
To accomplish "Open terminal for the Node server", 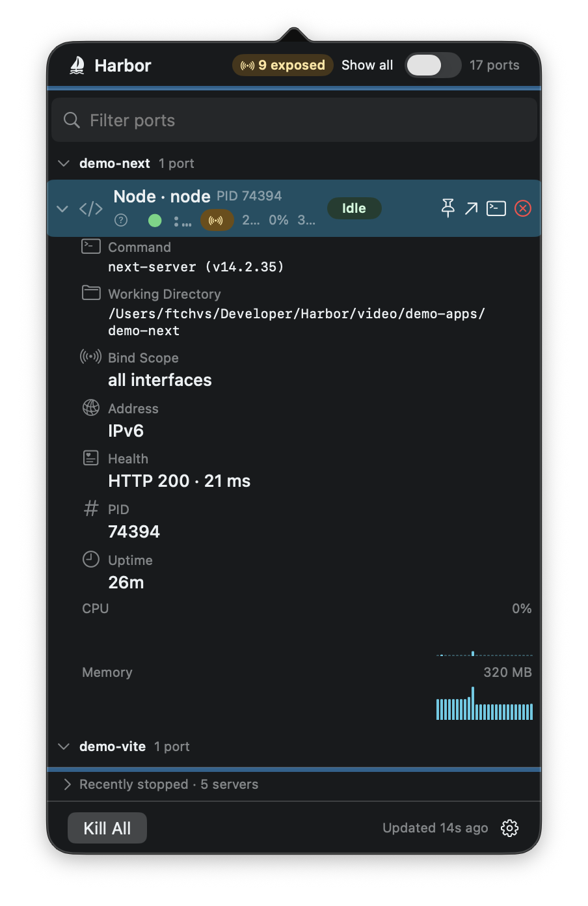I will [496, 208].
